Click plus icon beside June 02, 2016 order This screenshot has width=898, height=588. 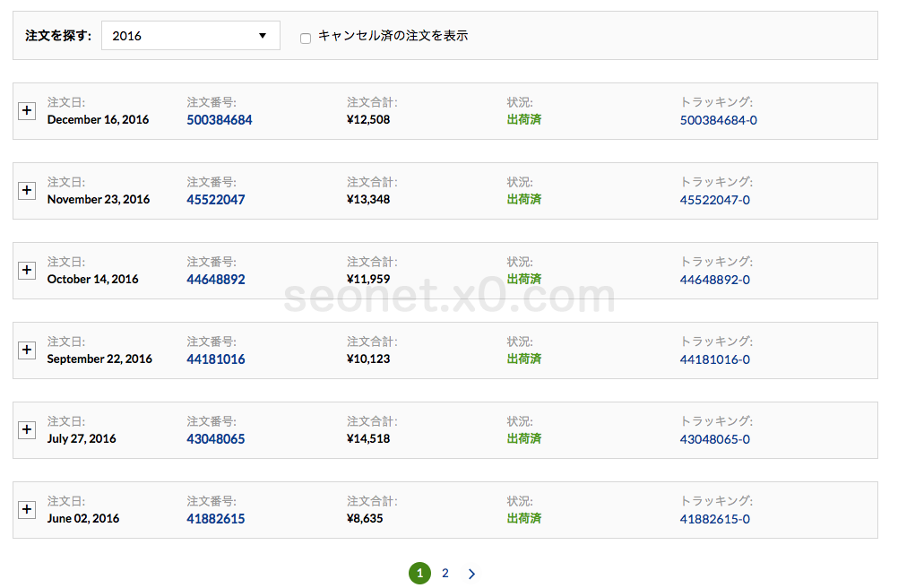(27, 509)
